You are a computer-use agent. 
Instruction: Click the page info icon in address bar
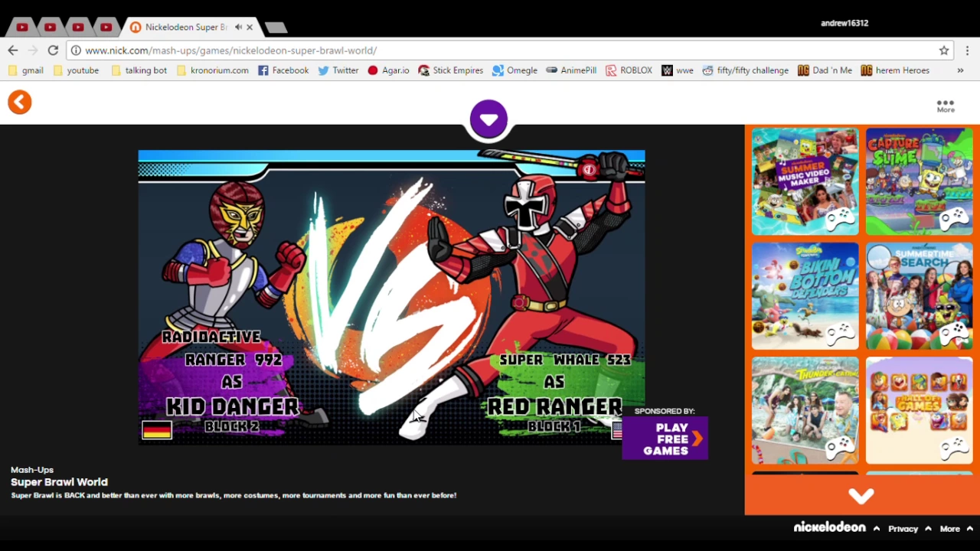(76, 51)
